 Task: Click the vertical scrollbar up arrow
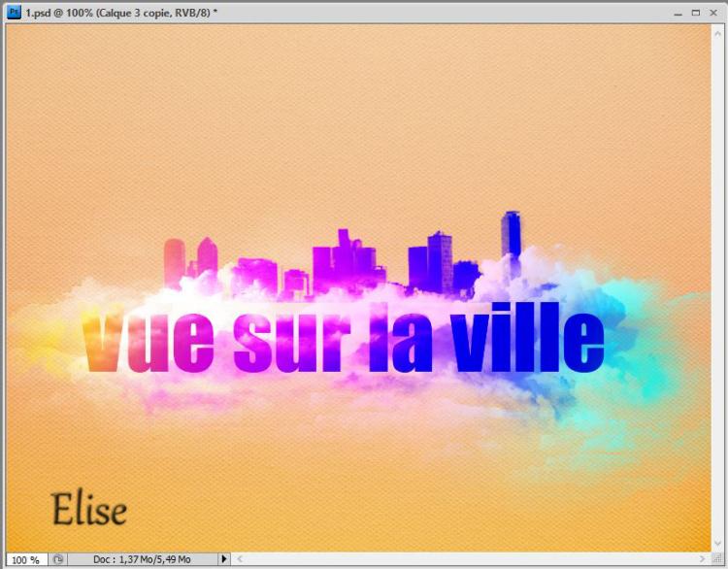[x=717, y=34]
